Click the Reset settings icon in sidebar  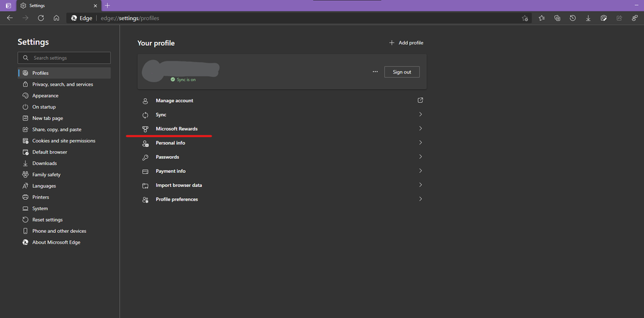coord(25,219)
